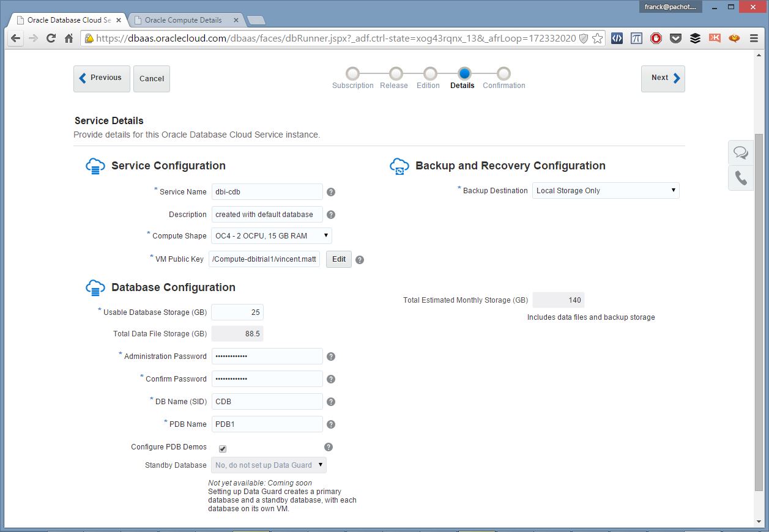The height and width of the screenshot is (532, 769).
Task: Jump to the Confirmation wizard step
Action: 503,74
